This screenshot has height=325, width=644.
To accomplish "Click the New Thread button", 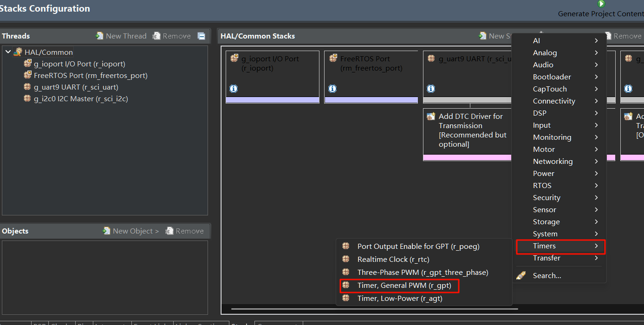I will tap(121, 36).
